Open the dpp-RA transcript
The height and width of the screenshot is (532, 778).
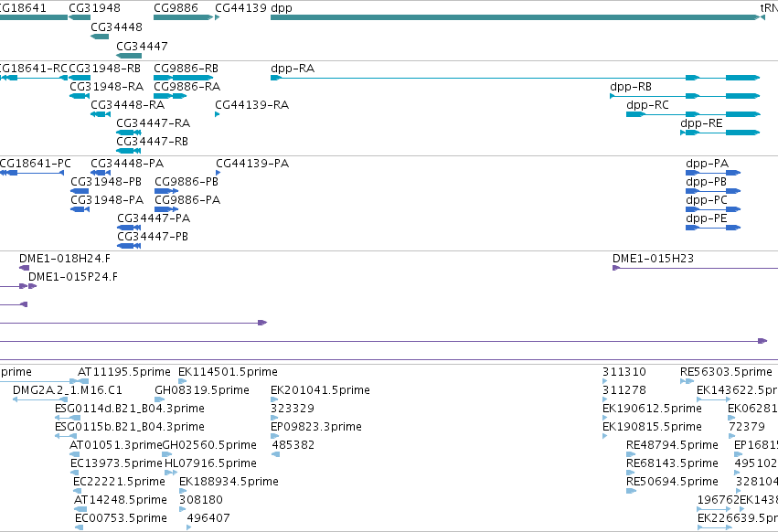(x=515, y=78)
